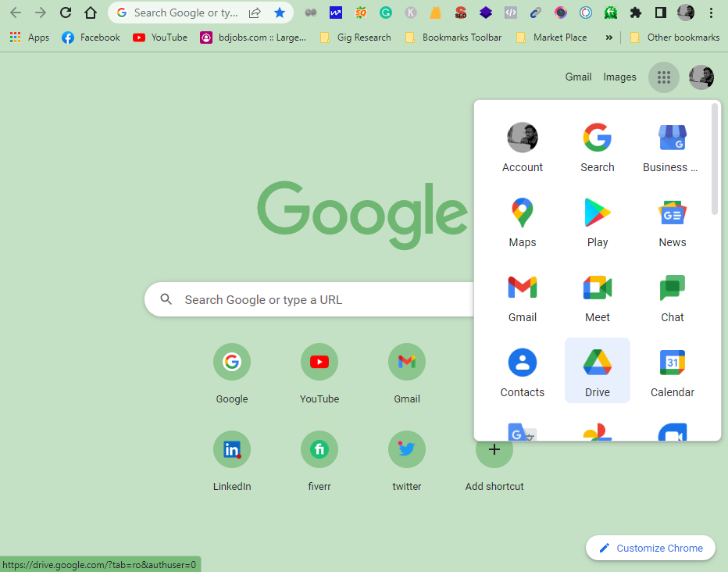Focus the Search Google or type a URL box
The image size is (728, 572).
point(309,299)
